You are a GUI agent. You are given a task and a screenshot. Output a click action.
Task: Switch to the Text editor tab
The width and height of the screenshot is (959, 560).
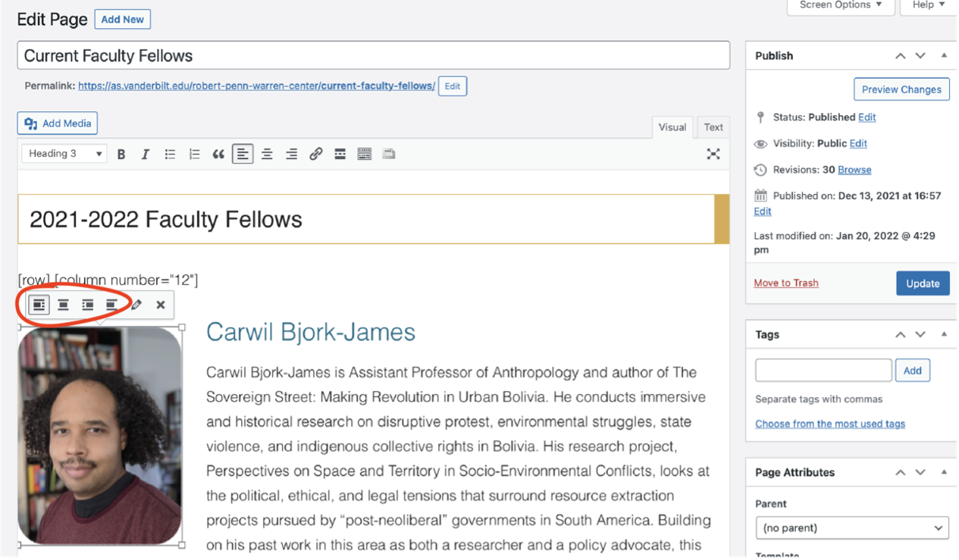713,127
